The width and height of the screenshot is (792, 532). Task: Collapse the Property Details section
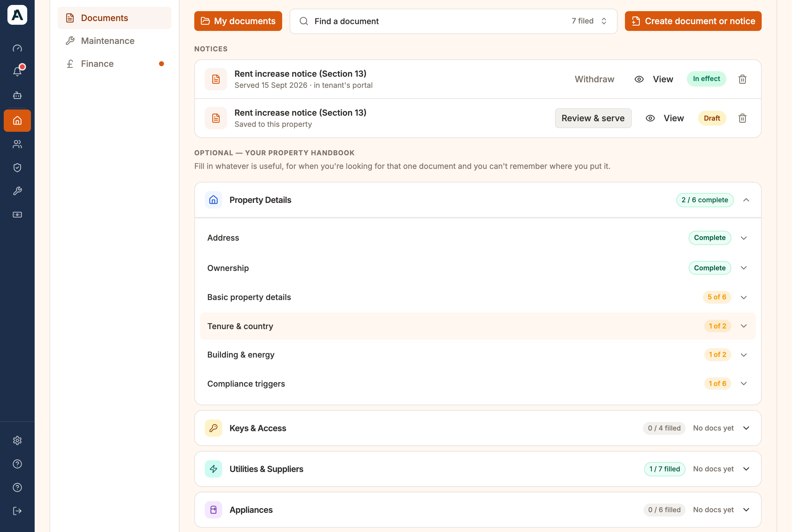point(746,200)
